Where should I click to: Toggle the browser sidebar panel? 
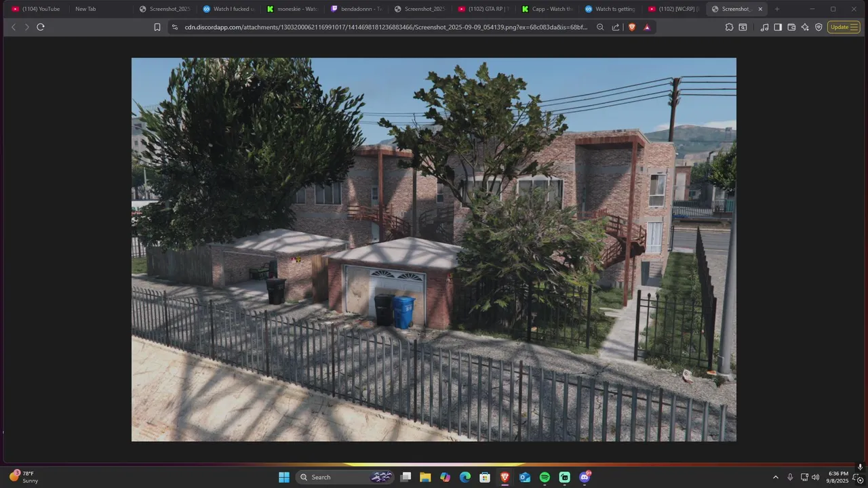(778, 27)
